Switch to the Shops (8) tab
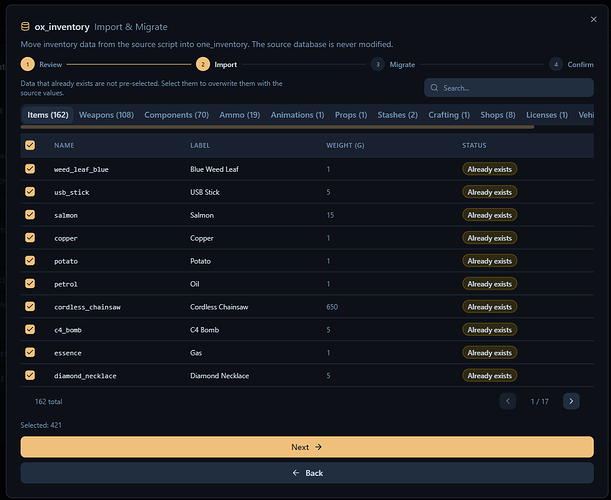This screenshot has height=500, width=611. coord(498,115)
